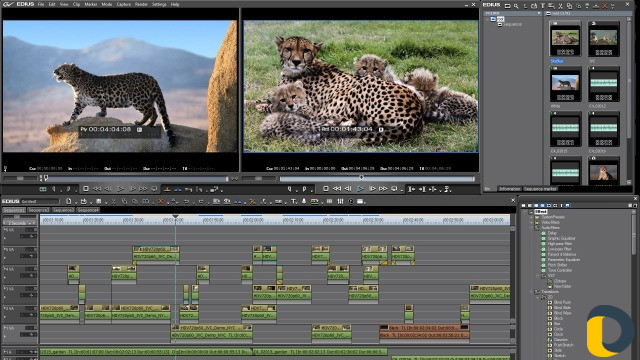Select the Blind Push transition
Image resolution: width=640 pixels, height=360 pixels.
coord(562,302)
